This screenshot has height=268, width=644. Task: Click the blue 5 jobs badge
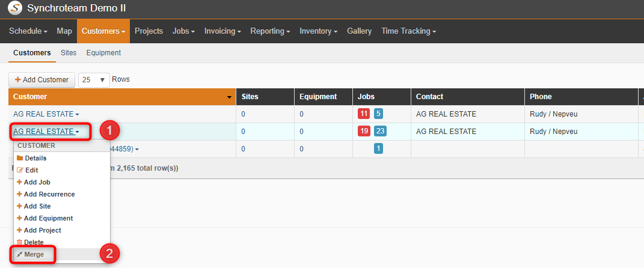(x=378, y=114)
